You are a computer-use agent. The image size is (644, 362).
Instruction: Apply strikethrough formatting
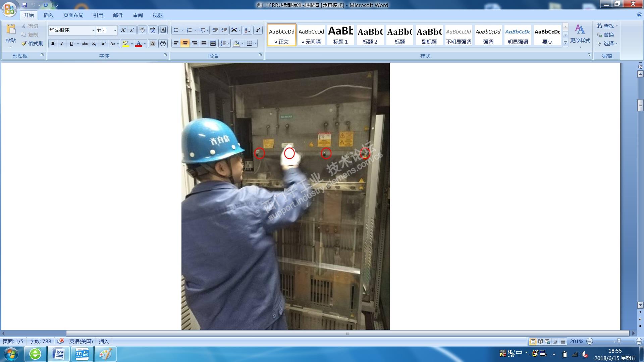click(85, 44)
